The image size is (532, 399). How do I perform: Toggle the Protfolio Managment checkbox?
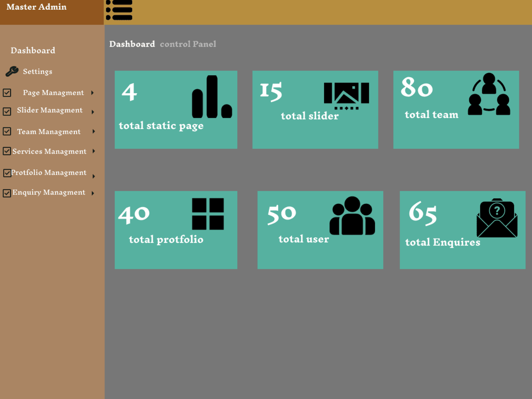7,173
